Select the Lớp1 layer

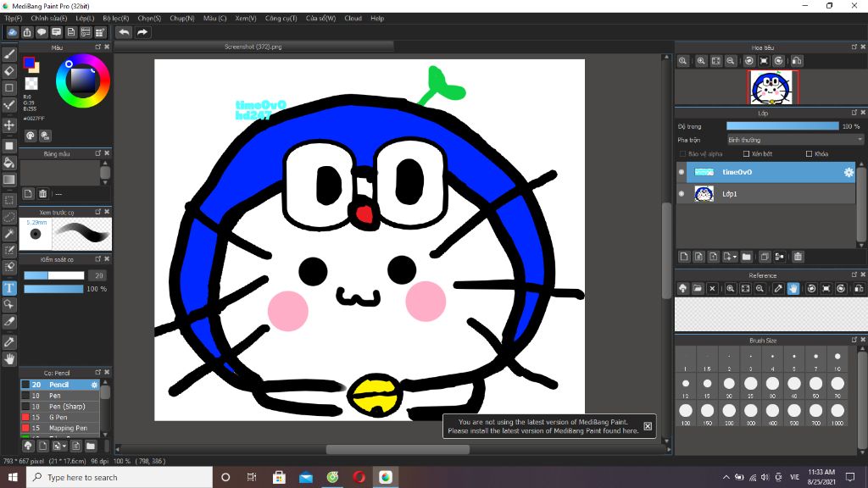[766, 194]
